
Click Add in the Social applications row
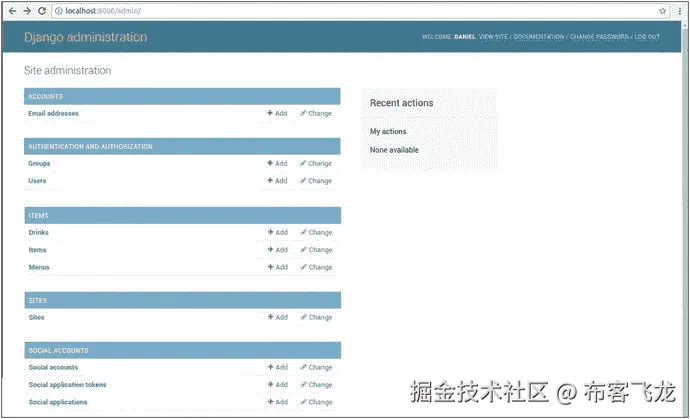point(278,402)
